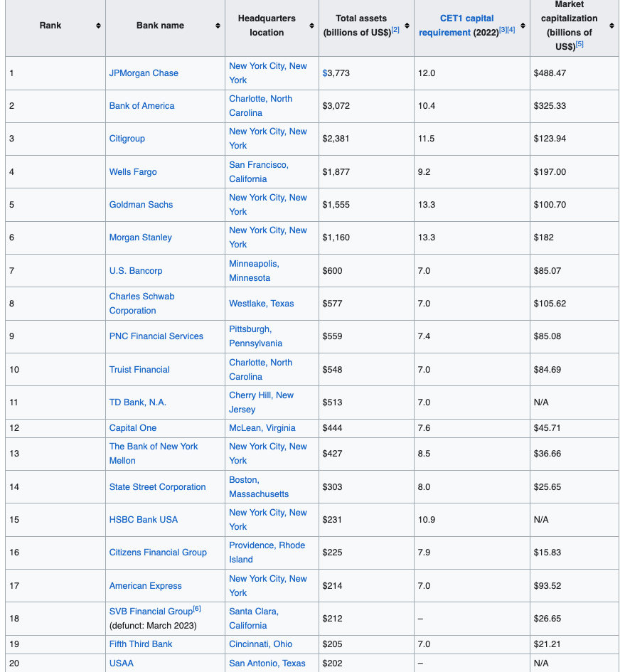Open the USAA link
This screenshot has height=672, width=625.
[x=122, y=663]
